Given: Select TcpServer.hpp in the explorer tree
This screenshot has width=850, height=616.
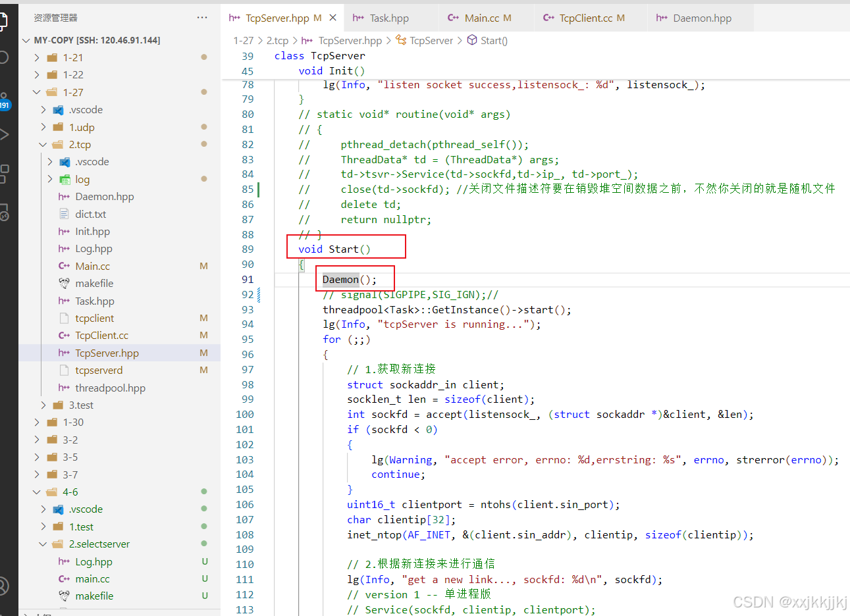Looking at the screenshot, I should click(119, 353).
